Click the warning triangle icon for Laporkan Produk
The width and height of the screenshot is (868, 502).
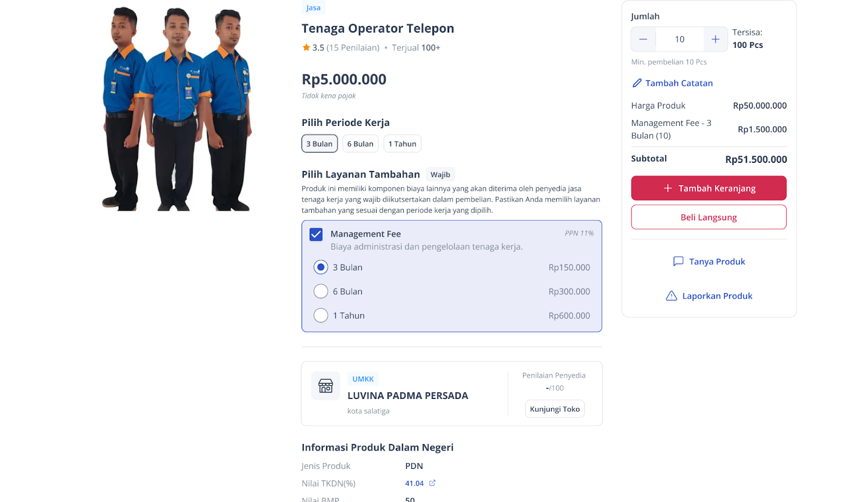[672, 296]
